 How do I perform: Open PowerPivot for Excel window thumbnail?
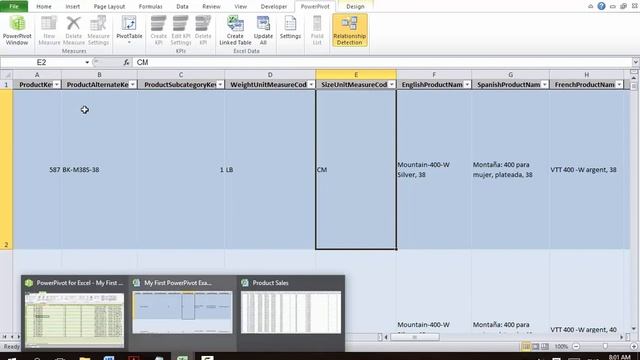pos(75,313)
